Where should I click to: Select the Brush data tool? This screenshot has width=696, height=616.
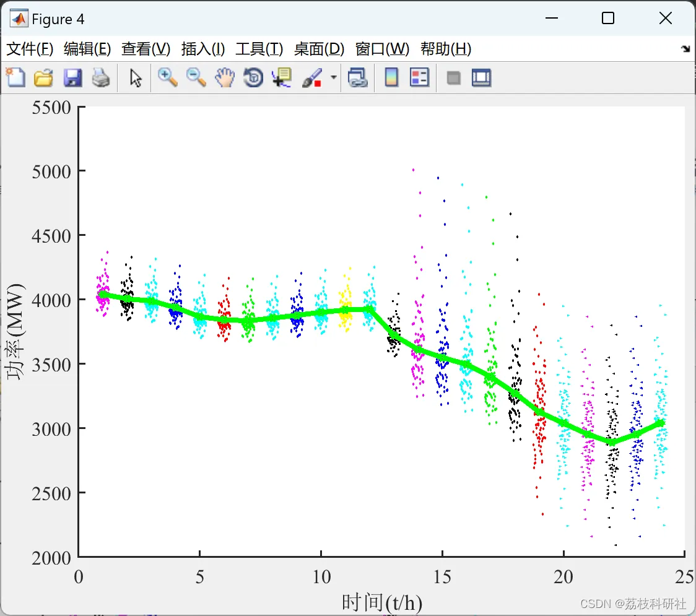pyautogui.click(x=312, y=77)
